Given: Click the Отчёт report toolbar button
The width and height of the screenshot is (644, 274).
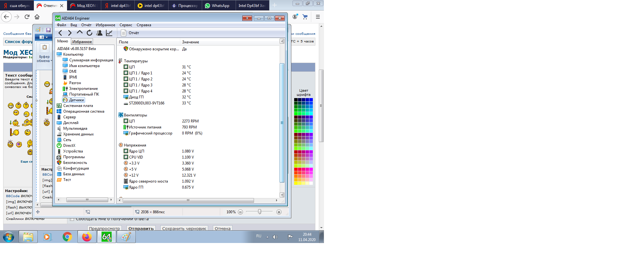Looking at the screenshot, I should point(130,33).
